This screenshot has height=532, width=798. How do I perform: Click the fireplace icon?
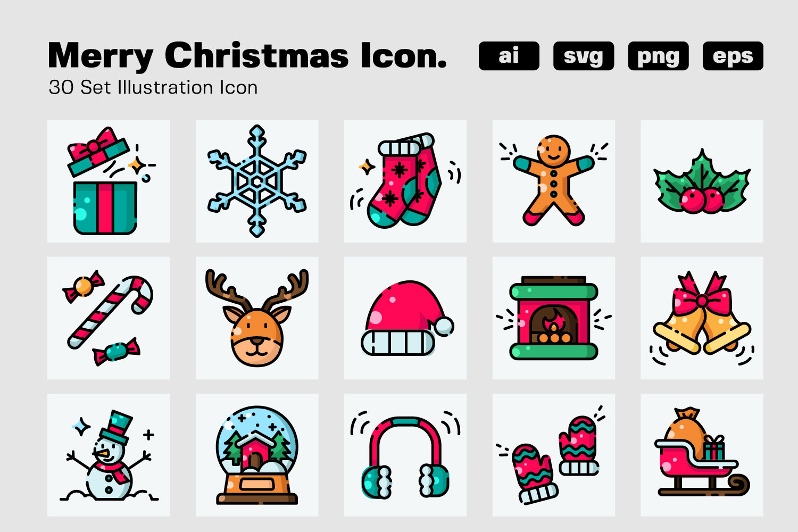click(x=554, y=318)
